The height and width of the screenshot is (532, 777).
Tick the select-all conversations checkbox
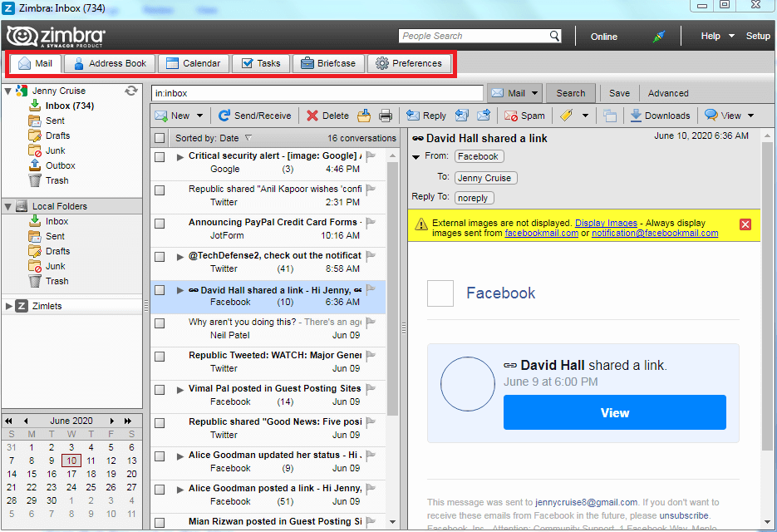point(160,138)
